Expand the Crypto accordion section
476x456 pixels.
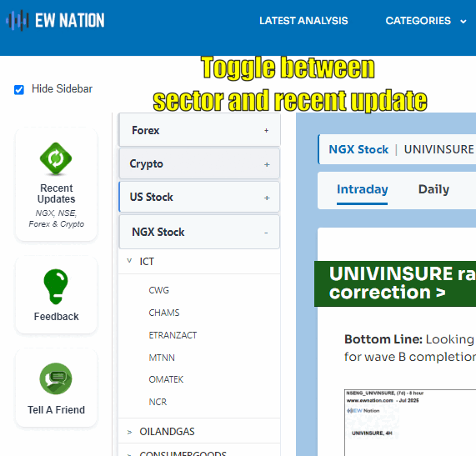pyautogui.click(x=199, y=163)
